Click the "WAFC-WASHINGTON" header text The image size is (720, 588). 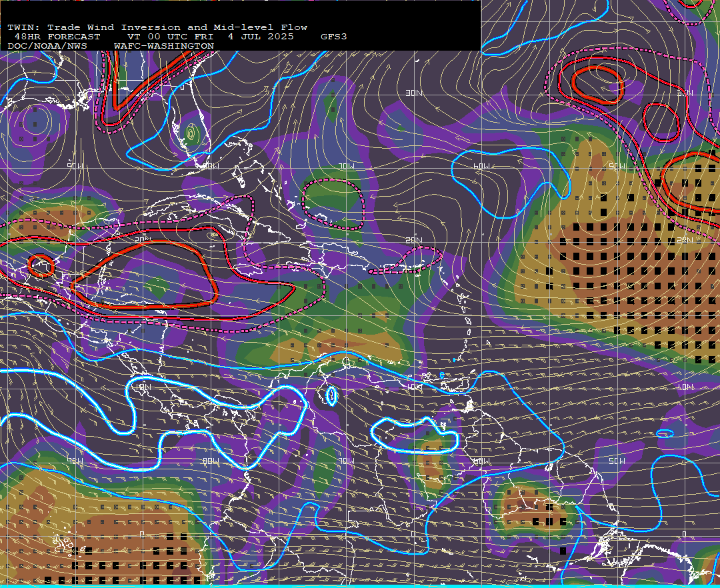164,47
